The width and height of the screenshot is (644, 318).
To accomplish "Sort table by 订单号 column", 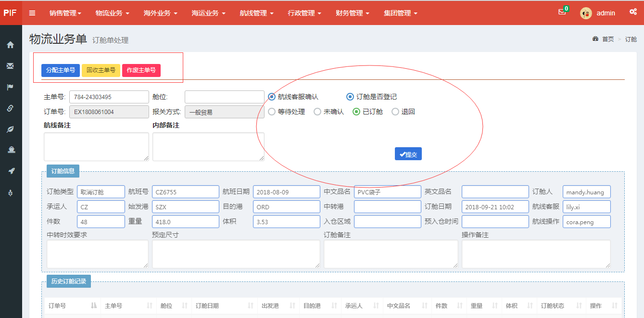I will pos(72,306).
